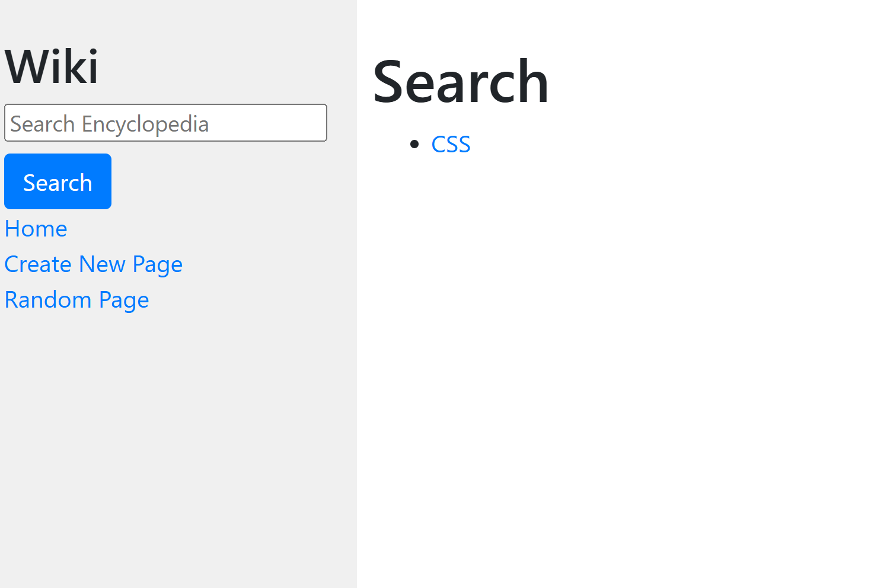Click the bullet beside the CSS result

point(414,144)
